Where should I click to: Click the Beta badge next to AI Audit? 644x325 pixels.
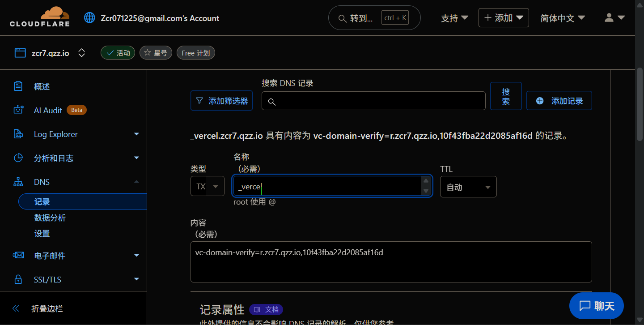click(76, 110)
